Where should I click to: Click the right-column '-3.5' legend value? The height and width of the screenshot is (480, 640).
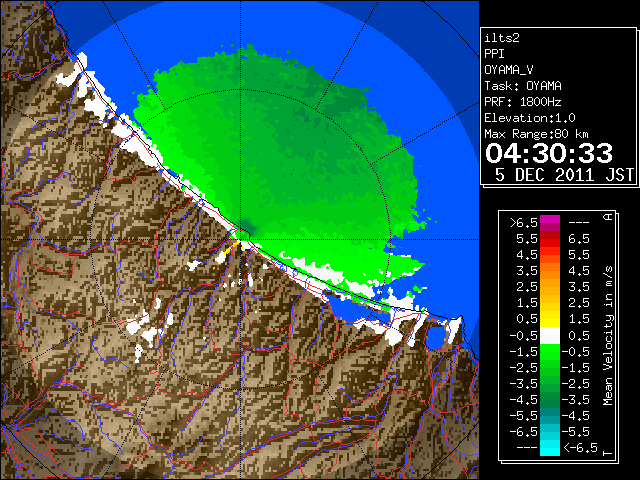[x=576, y=400]
